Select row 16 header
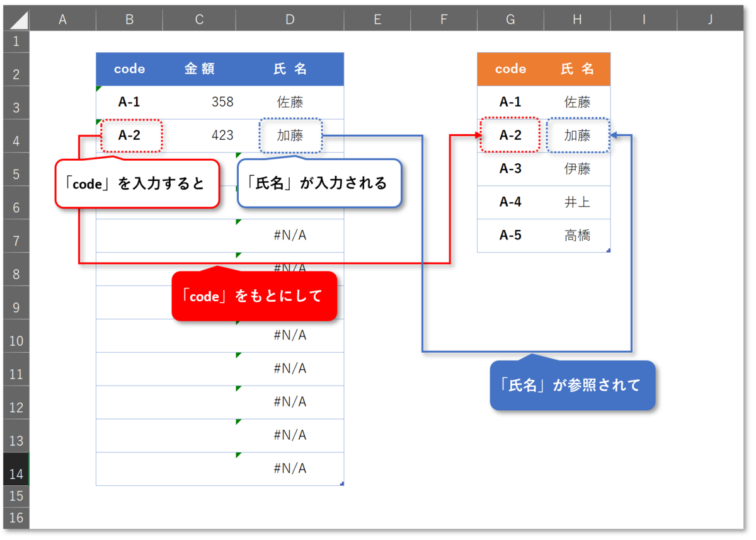Viewport: 756px width, 540px height. [16, 518]
